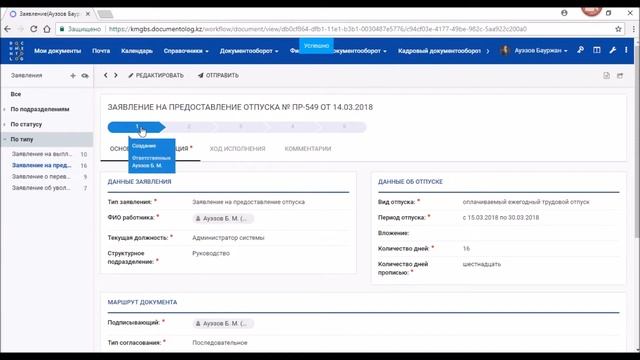
Task: Reload the browser page
Action: 33,29
